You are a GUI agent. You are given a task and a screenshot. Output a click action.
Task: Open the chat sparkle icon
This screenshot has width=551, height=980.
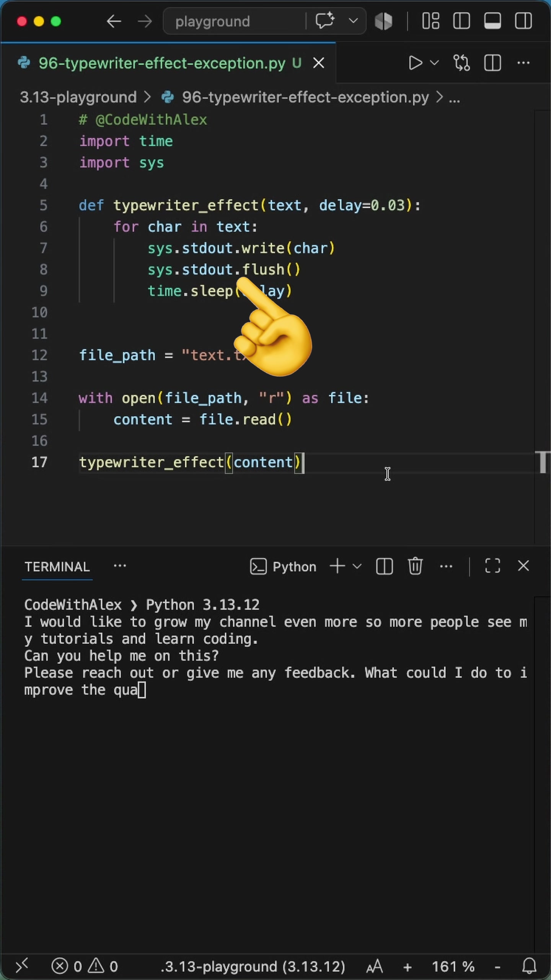[x=325, y=21]
